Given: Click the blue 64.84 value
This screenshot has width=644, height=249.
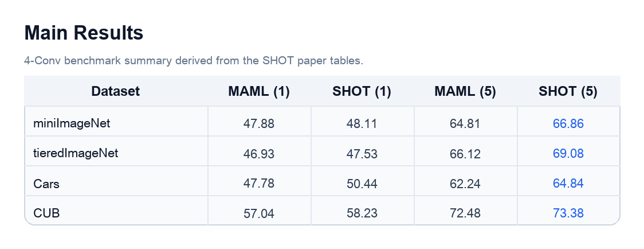Looking at the screenshot, I should tap(568, 184).
